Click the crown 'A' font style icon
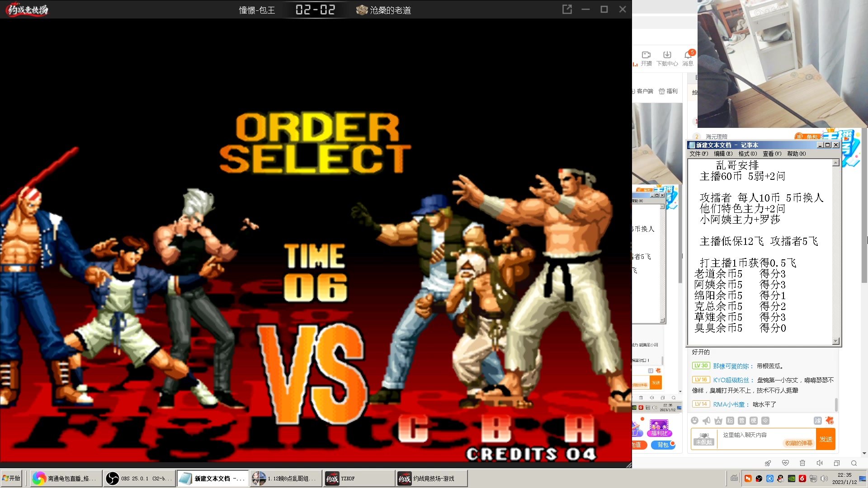The height and width of the screenshot is (488, 868). 718,421
